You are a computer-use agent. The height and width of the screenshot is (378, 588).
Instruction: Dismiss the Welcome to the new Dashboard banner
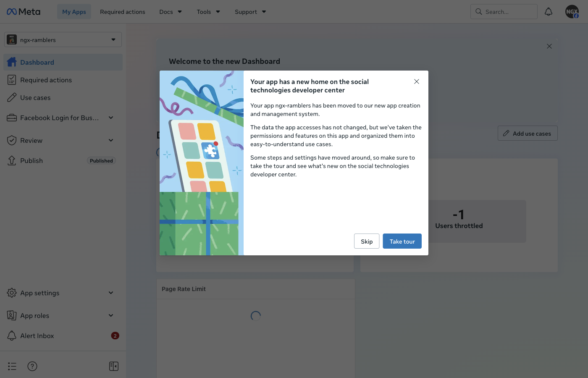(x=549, y=46)
